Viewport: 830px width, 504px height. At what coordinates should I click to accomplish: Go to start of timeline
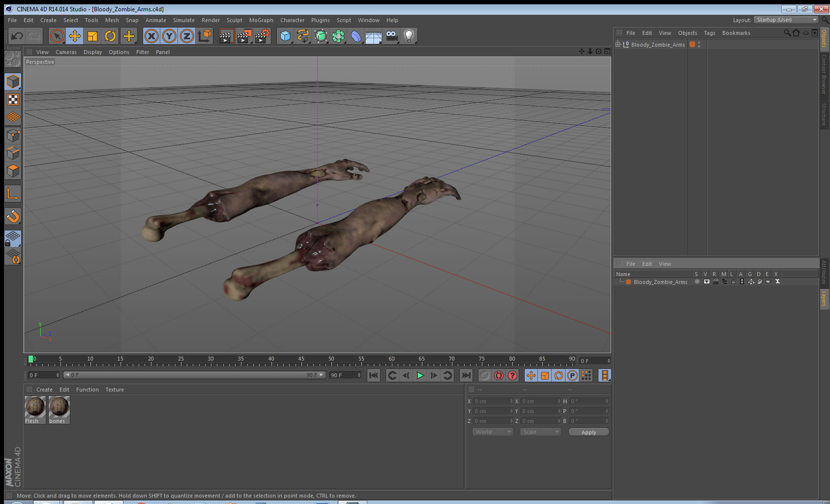coord(374,375)
